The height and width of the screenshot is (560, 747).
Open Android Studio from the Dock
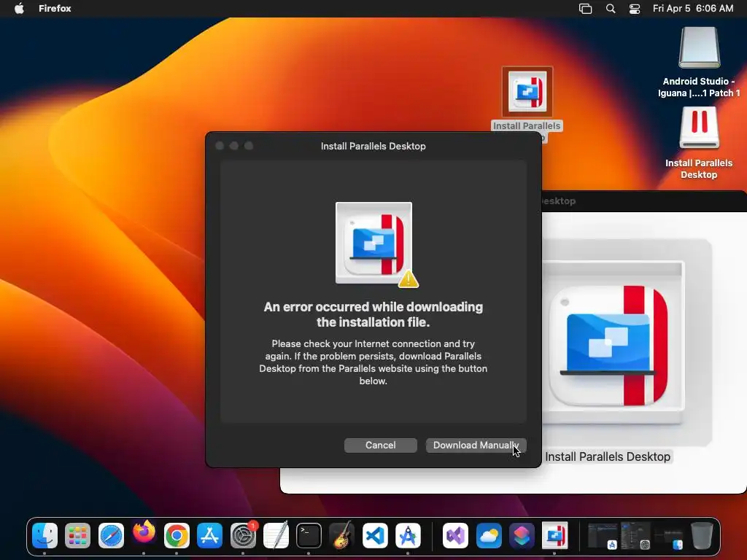click(x=408, y=536)
